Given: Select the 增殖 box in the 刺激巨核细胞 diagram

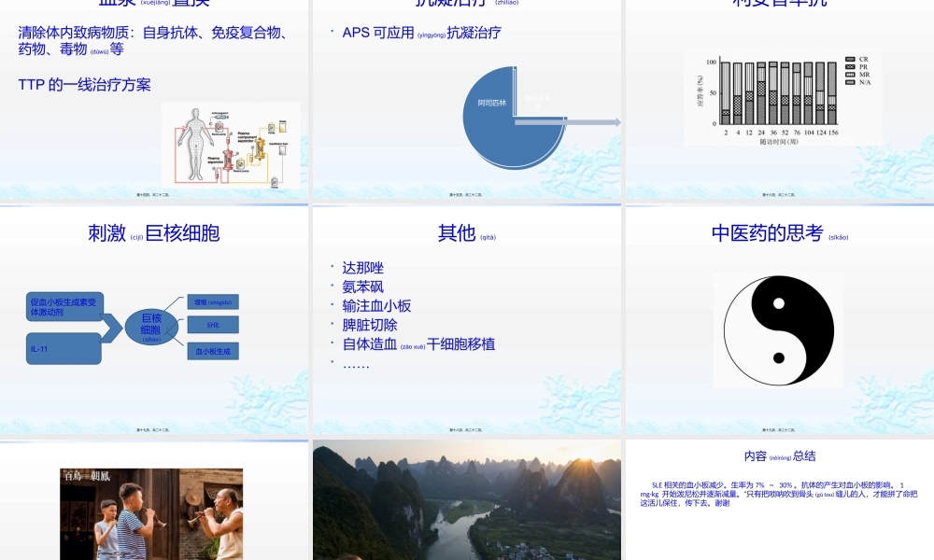Looking at the screenshot, I should pyautogui.click(x=213, y=301).
